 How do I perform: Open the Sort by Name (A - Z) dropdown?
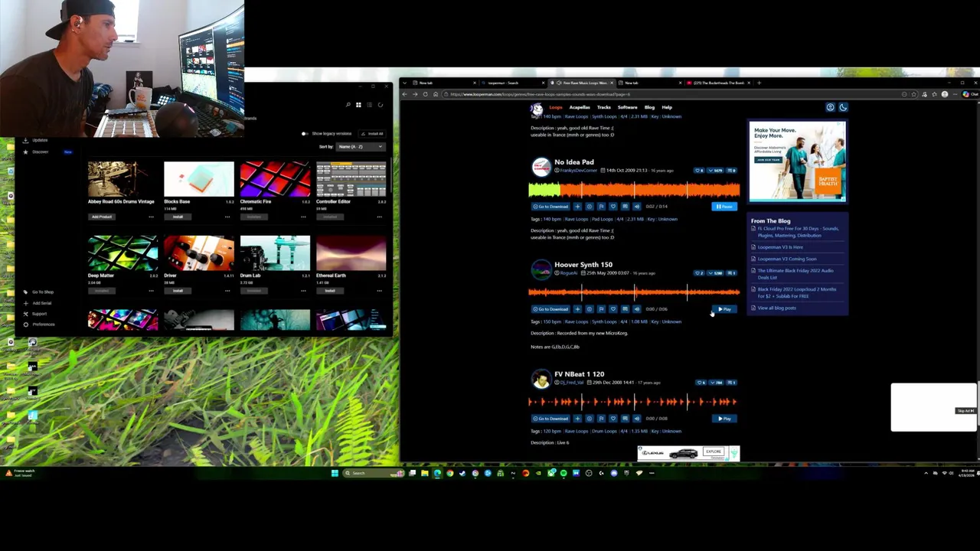tap(361, 146)
